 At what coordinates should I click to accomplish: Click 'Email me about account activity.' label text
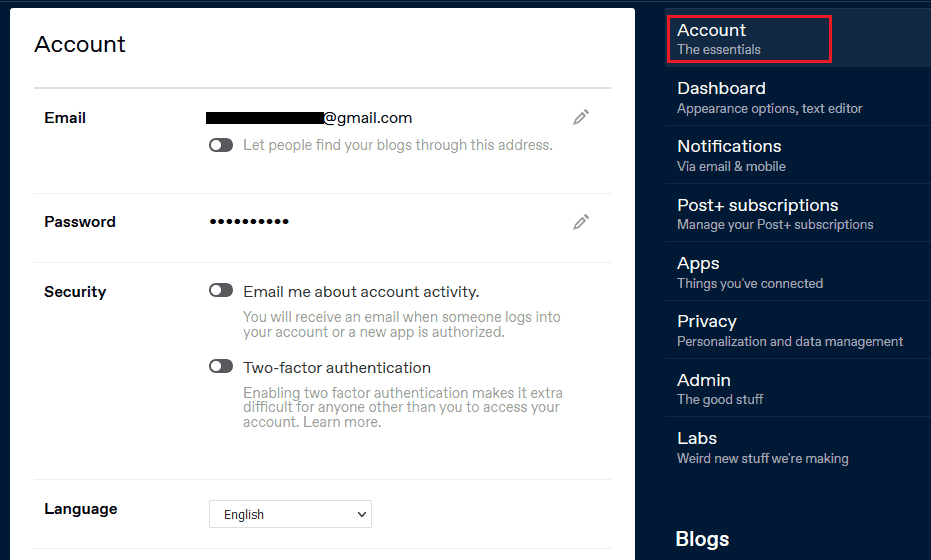[x=361, y=292]
